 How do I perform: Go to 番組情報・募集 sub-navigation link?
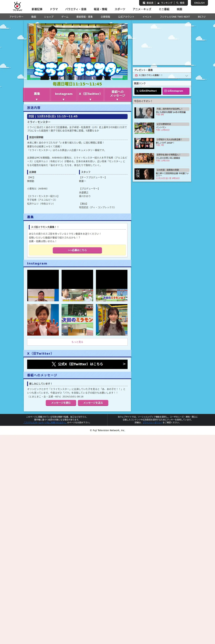click(85, 17)
